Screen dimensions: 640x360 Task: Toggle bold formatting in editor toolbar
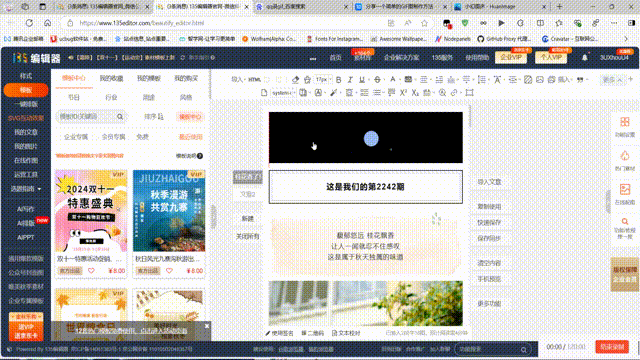pyautogui.click(x=338, y=80)
